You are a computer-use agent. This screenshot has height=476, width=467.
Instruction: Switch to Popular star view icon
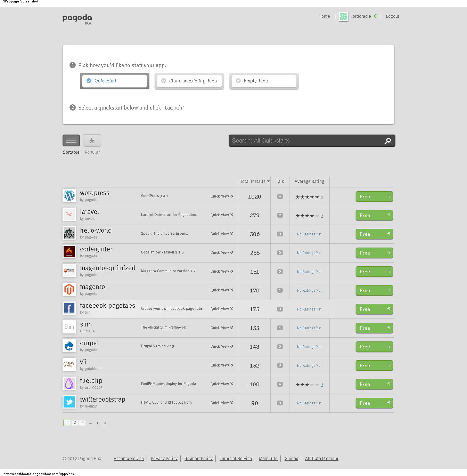pos(92,140)
